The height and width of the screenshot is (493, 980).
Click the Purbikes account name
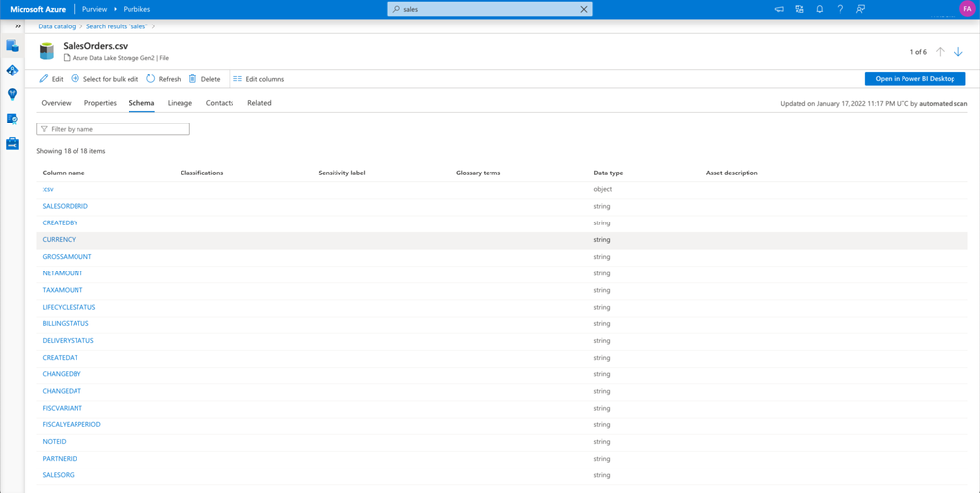click(x=136, y=10)
